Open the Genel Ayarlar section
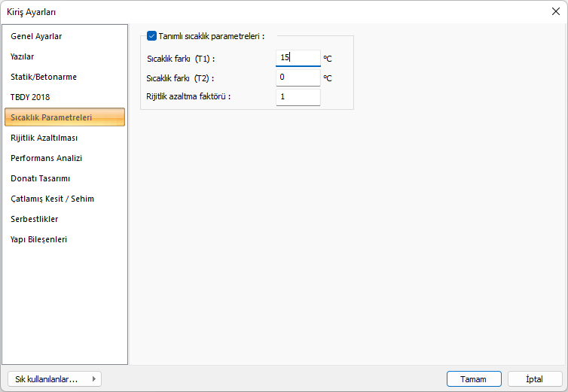This screenshot has height=392, width=568. pyautogui.click(x=36, y=36)
